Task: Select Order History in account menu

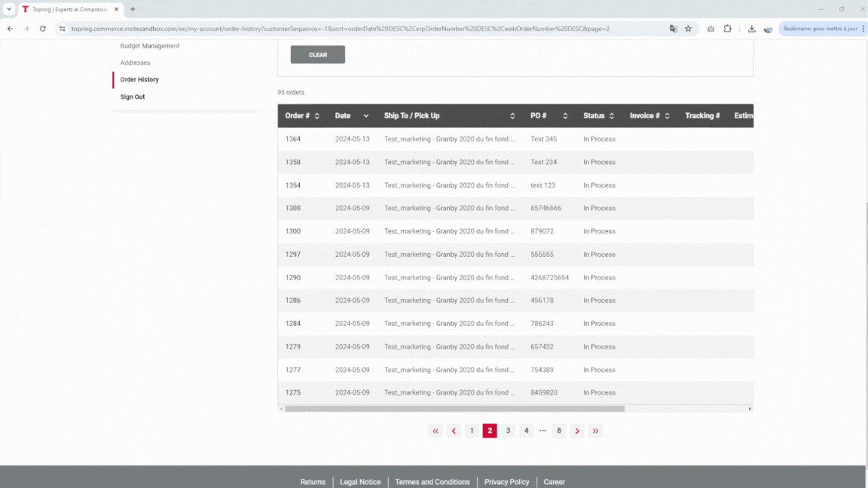Action: 139,80
